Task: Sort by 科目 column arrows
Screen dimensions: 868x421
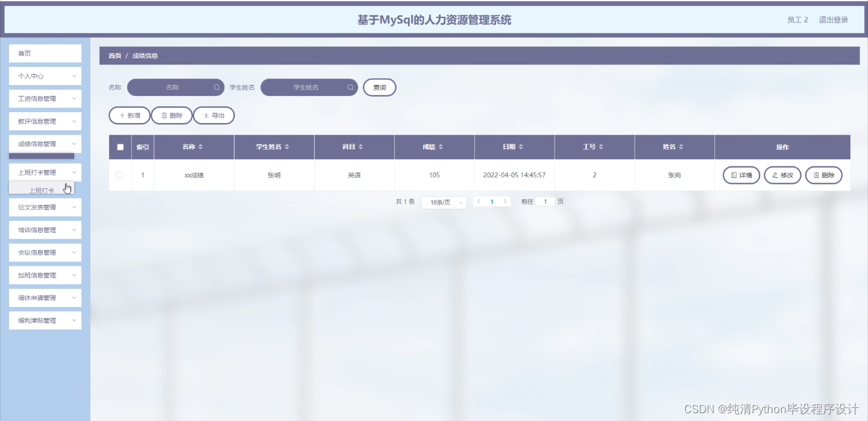Action: [x=360, y=147]
